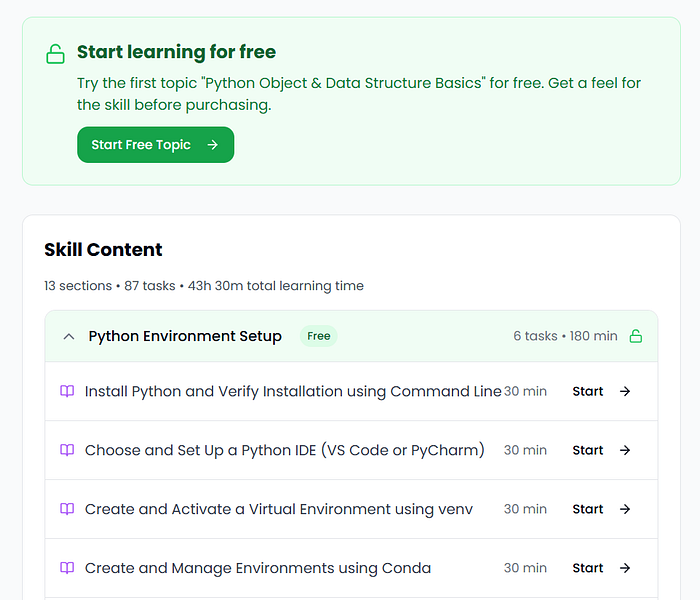The image size is (700, 600).
Task: Open Create and Activate a Virtual Environment using venv
Action: click(279, 509)
